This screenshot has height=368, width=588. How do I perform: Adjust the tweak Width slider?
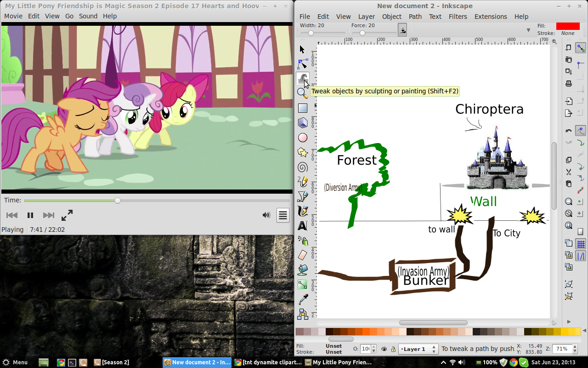pyautogui.click(x=322, y=33)
